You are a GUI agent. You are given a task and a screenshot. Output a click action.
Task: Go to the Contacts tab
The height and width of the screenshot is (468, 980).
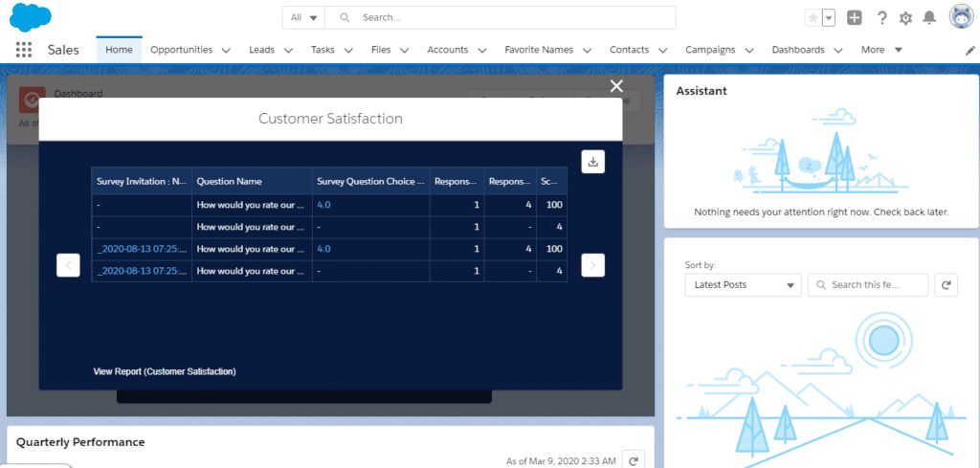click(x=629, y=50)
